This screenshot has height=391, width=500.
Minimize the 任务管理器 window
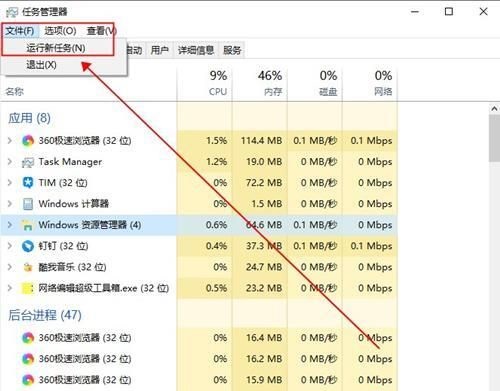(x=415, y=12)
